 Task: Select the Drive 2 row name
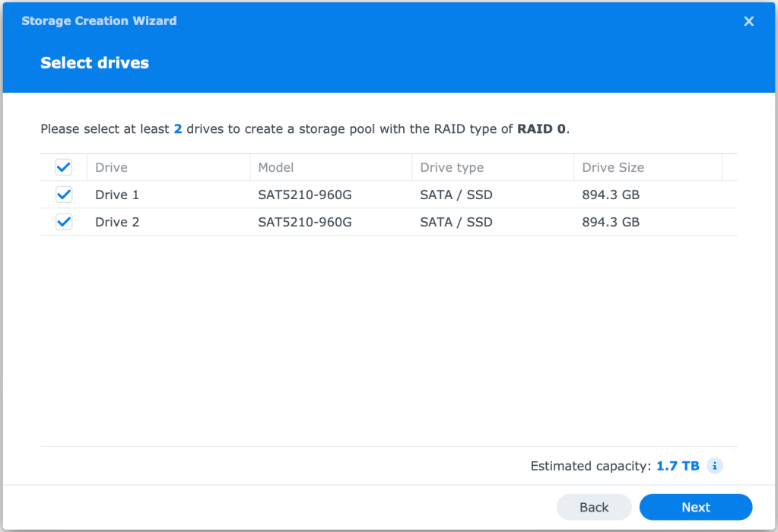117,222
